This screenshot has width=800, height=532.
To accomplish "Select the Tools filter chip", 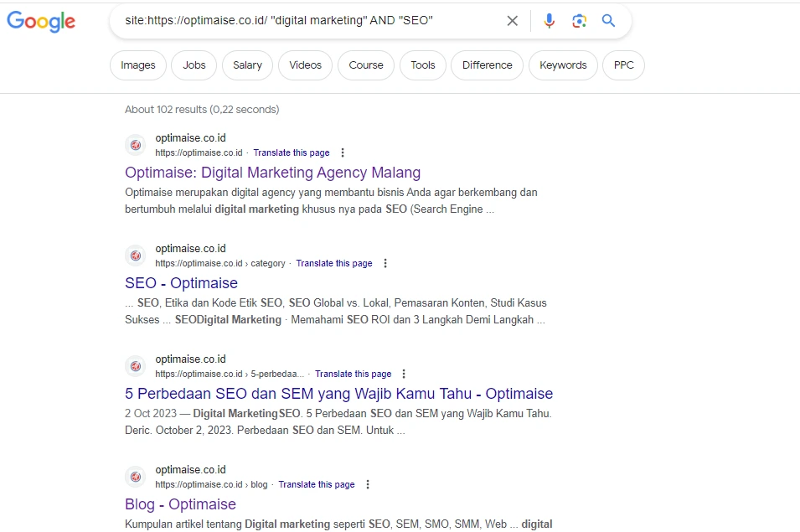I will 423,65.
